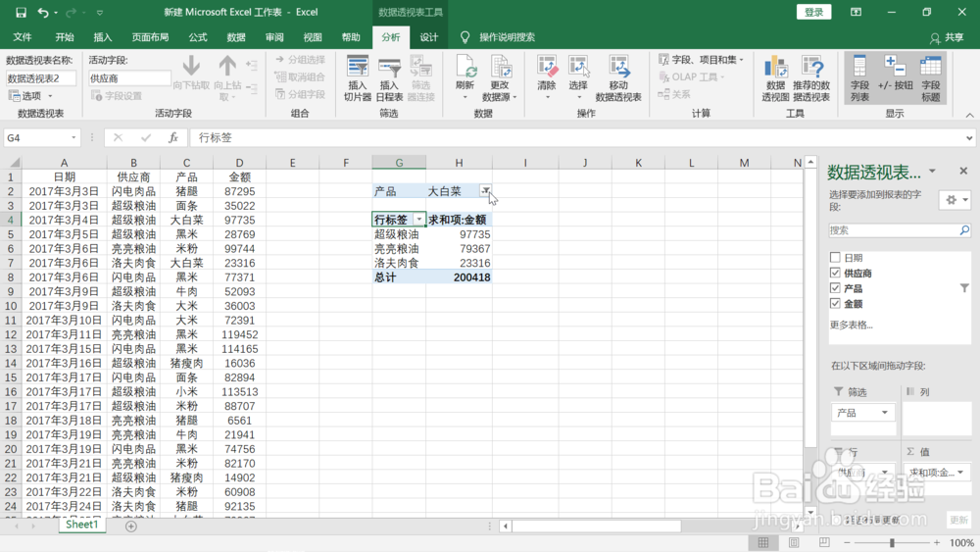Image resolution: width=980 pixels, height=552 pixels.
Task: Click the search magnifier in field pane
Action: point(964,230)
